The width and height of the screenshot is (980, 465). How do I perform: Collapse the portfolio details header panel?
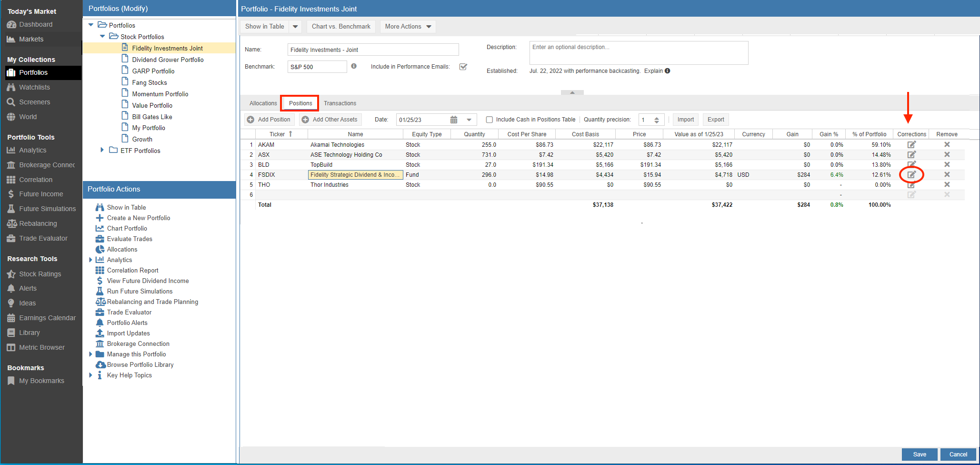(572, 92)
